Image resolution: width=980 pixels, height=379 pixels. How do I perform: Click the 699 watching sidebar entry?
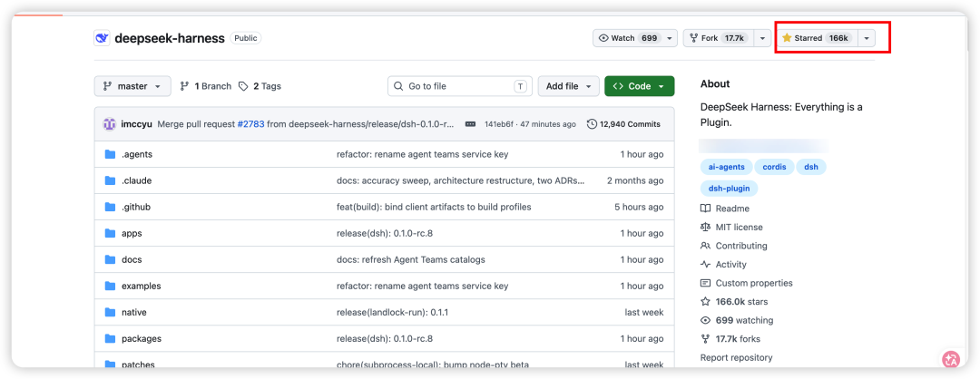tap(737, 320)
